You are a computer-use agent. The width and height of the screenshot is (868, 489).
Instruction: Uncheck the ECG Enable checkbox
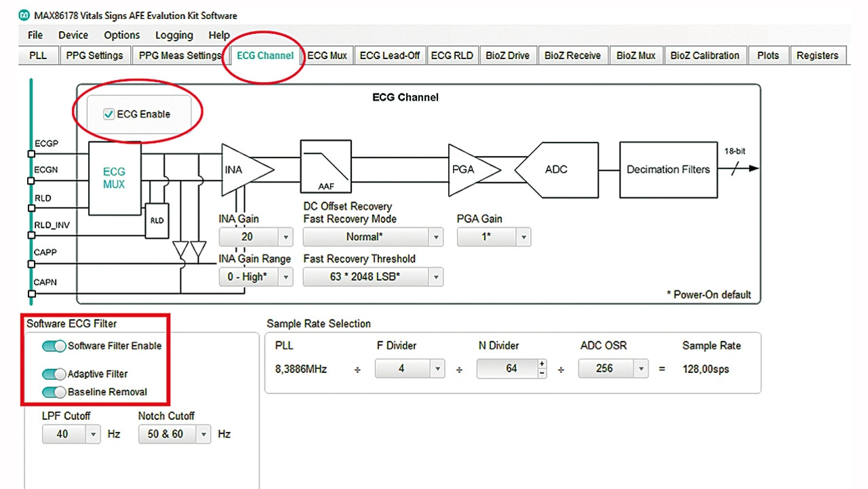click(x=108, y=115)
